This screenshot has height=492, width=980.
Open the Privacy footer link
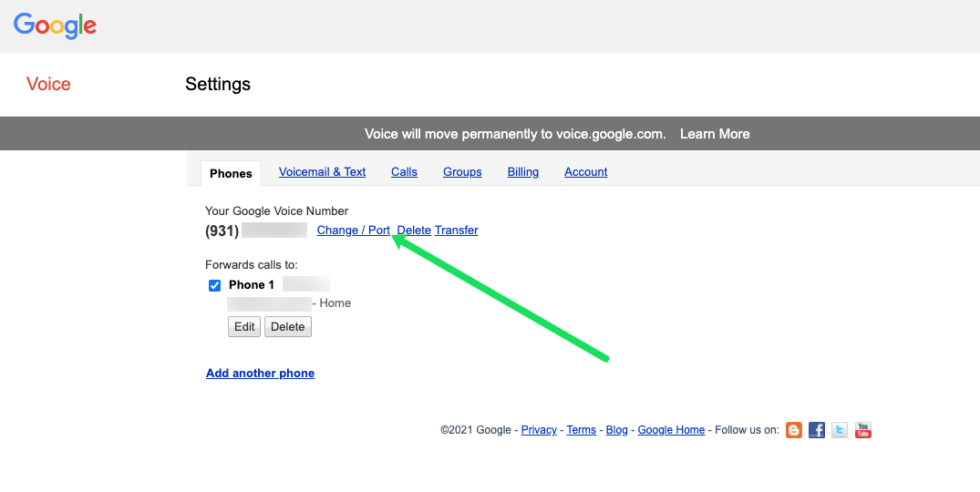[539, 430]
